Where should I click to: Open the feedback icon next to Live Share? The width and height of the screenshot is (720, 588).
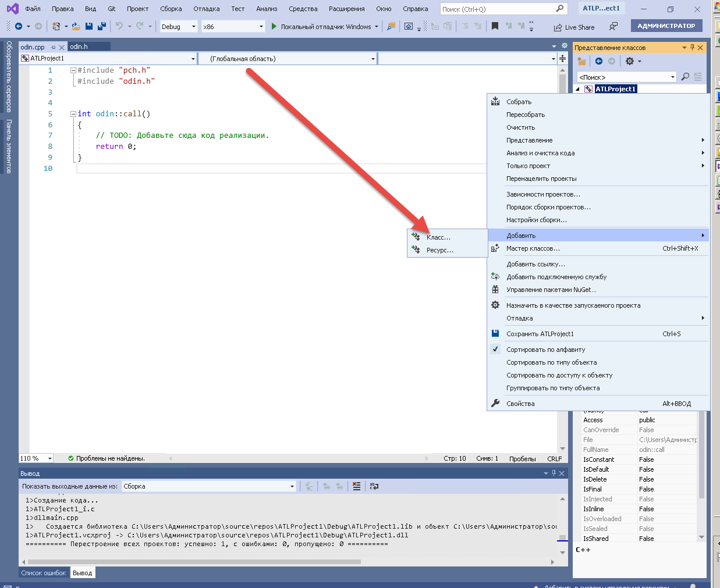tap(613, 26)
